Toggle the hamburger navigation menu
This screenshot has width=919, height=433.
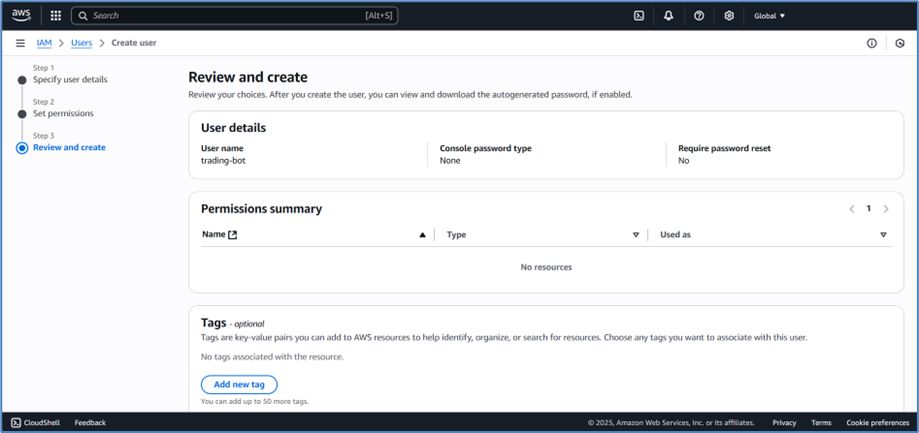coord(20,43)
